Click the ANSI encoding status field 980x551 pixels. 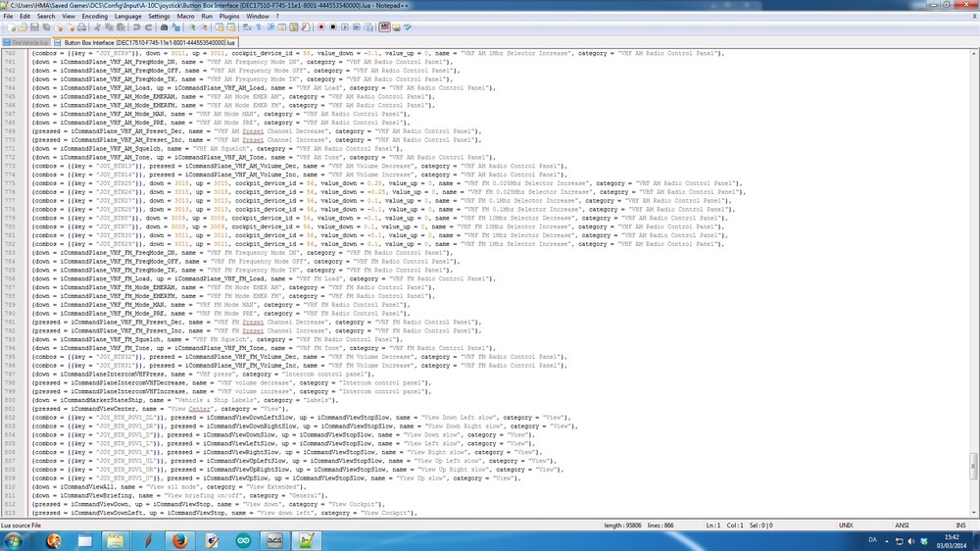tap(902, 526)
